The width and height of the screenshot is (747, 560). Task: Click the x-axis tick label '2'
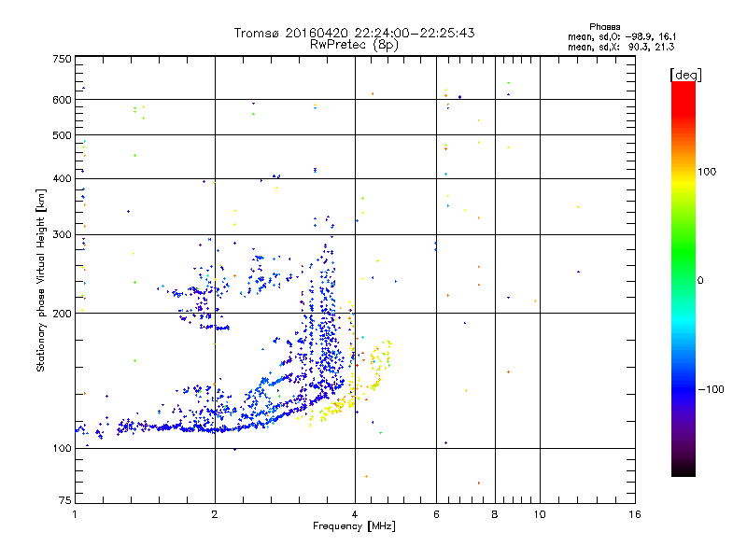coord(215,514)
